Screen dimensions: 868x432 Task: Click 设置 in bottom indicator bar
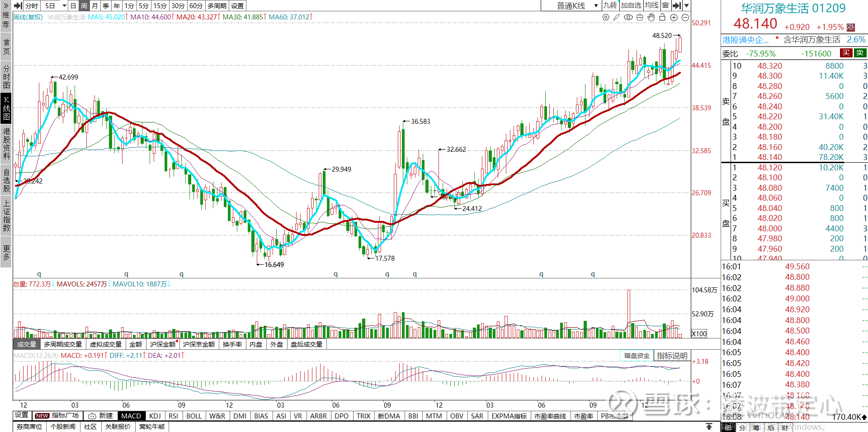(x=22, y=415)
